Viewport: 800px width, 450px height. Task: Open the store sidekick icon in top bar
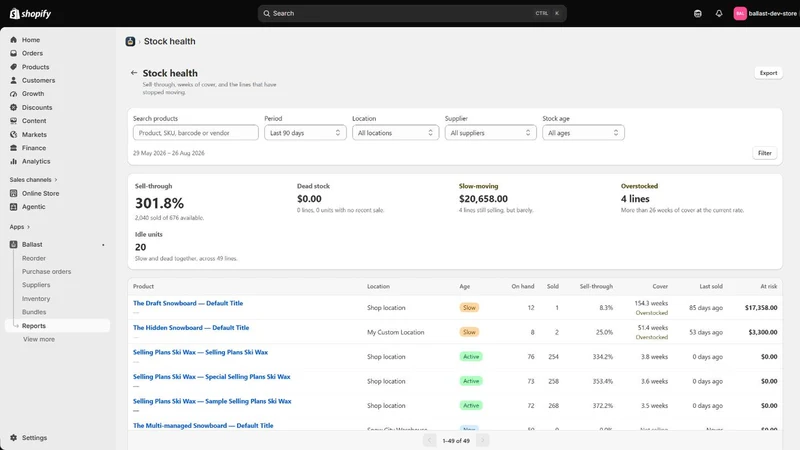pos(697,14)
